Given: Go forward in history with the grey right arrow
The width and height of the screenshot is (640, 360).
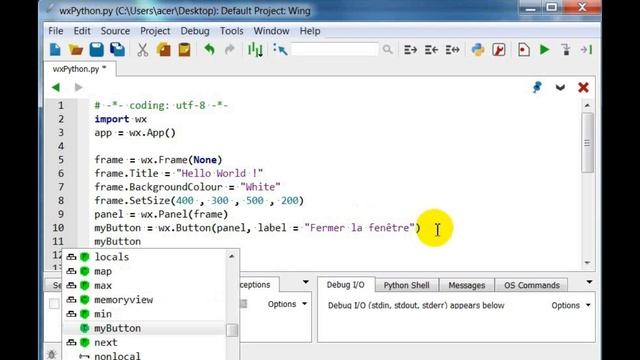Looking at the screenshot, I should click(x=78, y=87).
